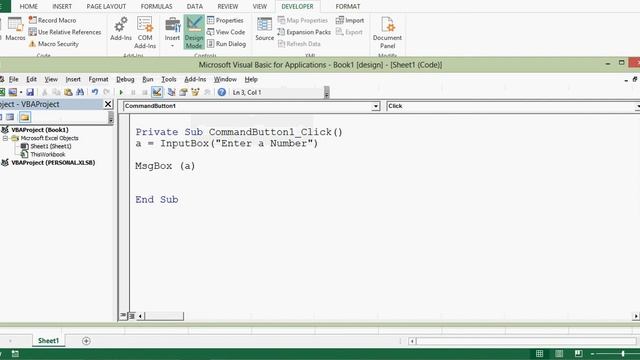
Task: Collapse Microsoft Excel Objects folder
Action: 5,138
